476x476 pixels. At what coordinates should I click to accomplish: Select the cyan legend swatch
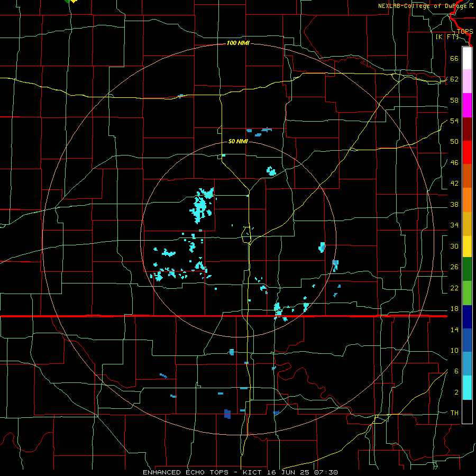click(x=467, y=388)
